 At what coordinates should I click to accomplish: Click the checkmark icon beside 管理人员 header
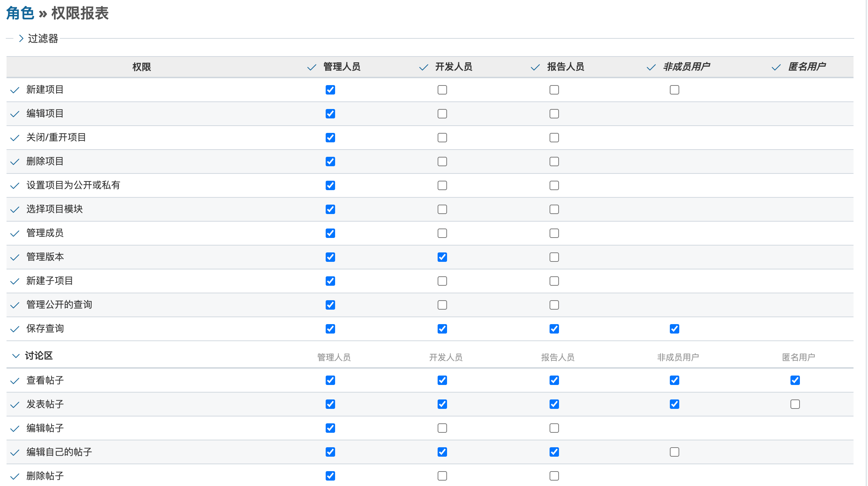[312, 68]
